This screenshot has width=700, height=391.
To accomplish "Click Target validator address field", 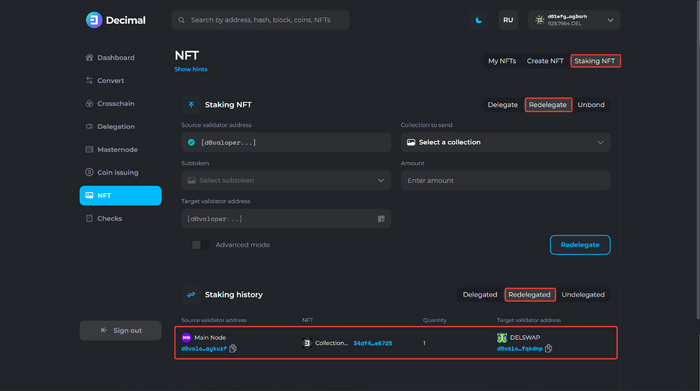I will (x=286, y=219).
